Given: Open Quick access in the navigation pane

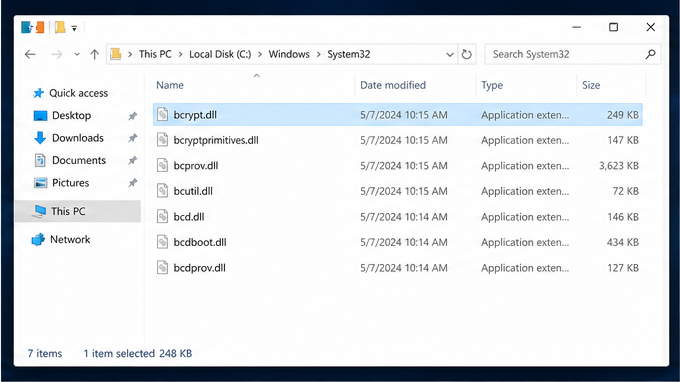Looking at the screenshot, I should (78, 93).
